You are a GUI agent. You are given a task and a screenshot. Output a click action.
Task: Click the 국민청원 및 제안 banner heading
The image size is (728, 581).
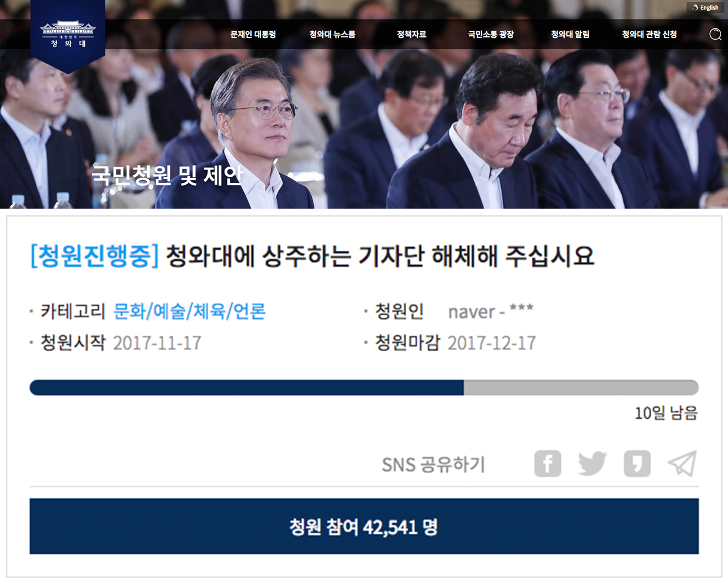(x=167, y=175)
